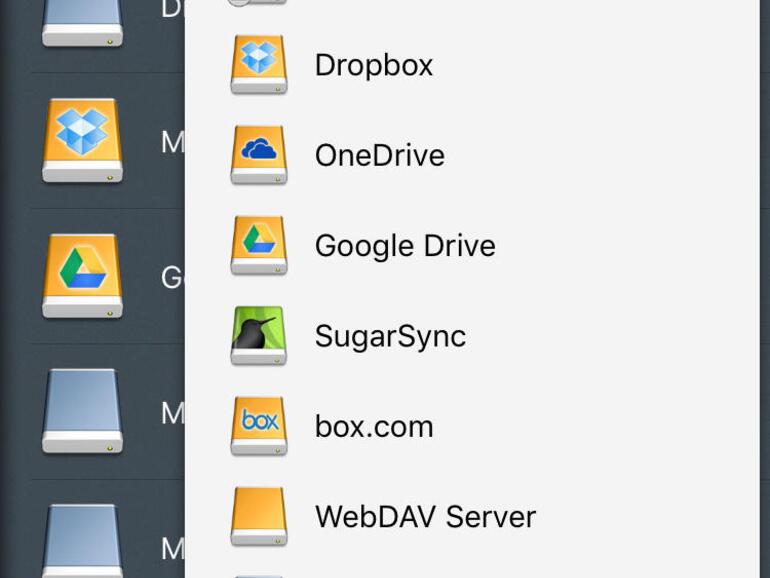This screenshot has width=770, height=578.
Task: Select the box.com drive icon
Action: pos(259,426)
